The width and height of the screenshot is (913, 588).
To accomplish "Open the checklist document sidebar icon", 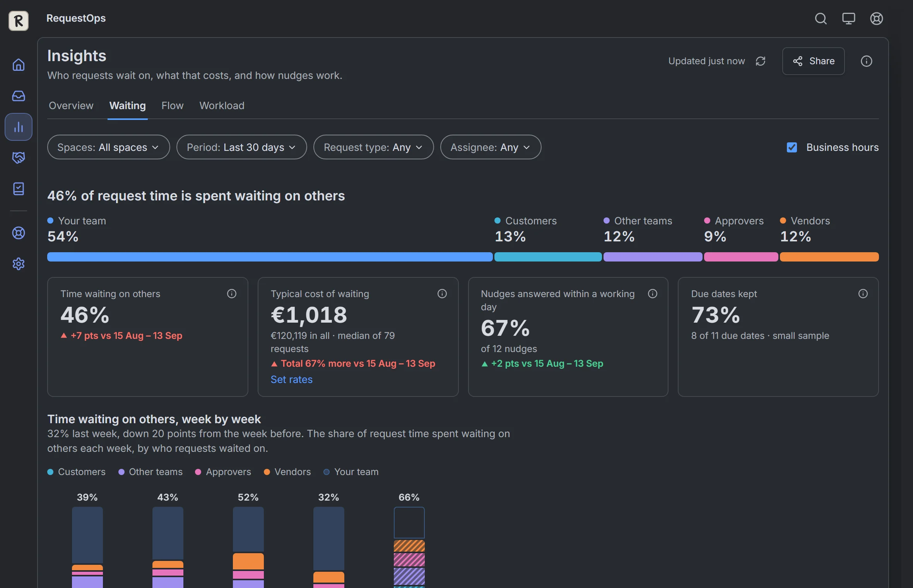I will (x=19, y=188).
